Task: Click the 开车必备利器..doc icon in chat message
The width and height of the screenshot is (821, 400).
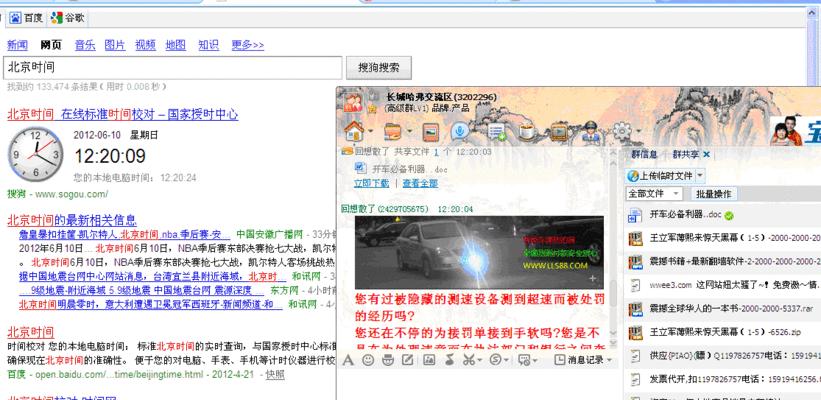Action: (x=361, y=168)
